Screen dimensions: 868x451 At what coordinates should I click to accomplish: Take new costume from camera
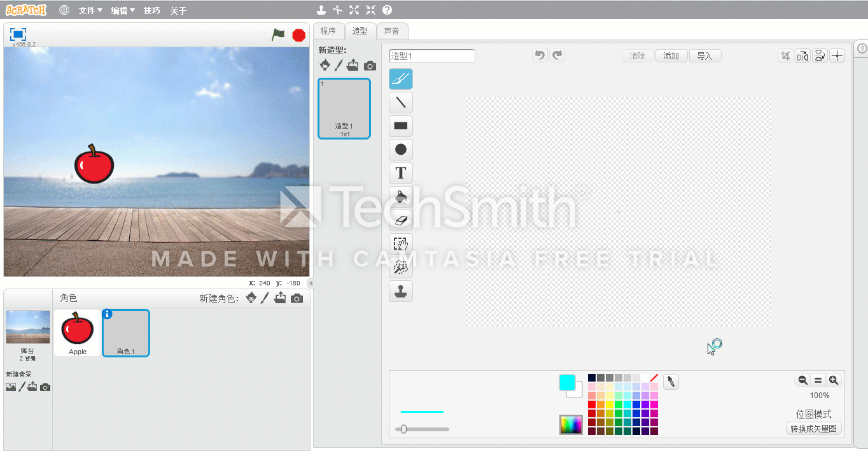pyautogui.click(x=370, y=66)
